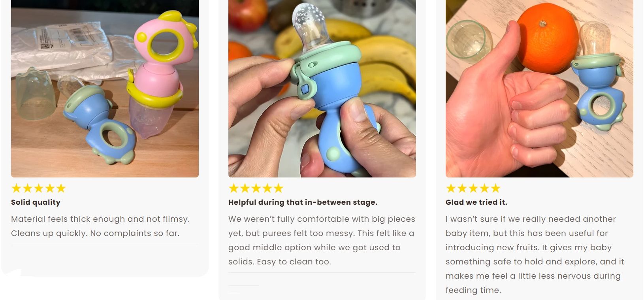The width and height of the screenshot is (644, 300).
Task: Click the fifth star of 'Glad we tried it' review
Action: 495,188
